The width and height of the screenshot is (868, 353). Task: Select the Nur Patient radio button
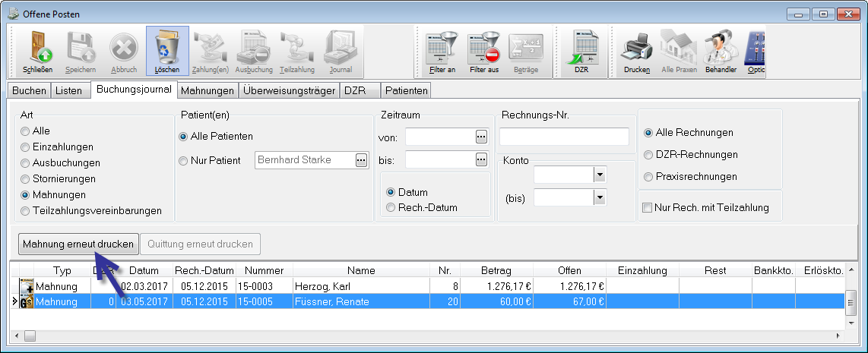coord(183,161)
